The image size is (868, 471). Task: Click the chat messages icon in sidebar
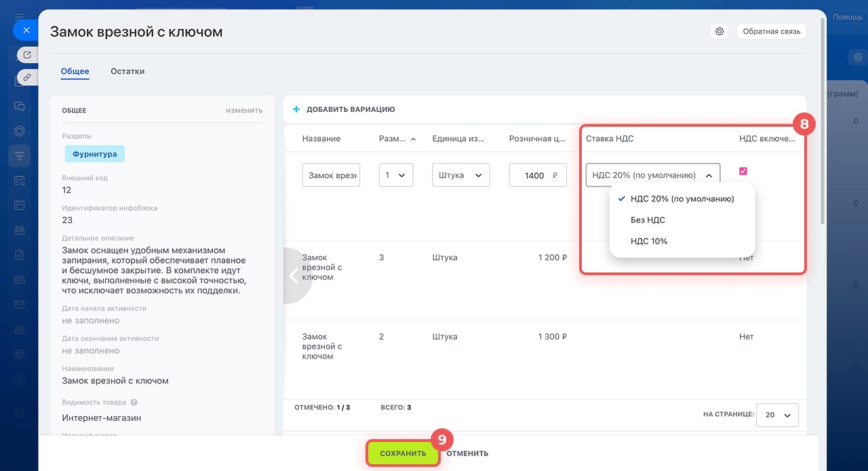[x=20, y=106]
